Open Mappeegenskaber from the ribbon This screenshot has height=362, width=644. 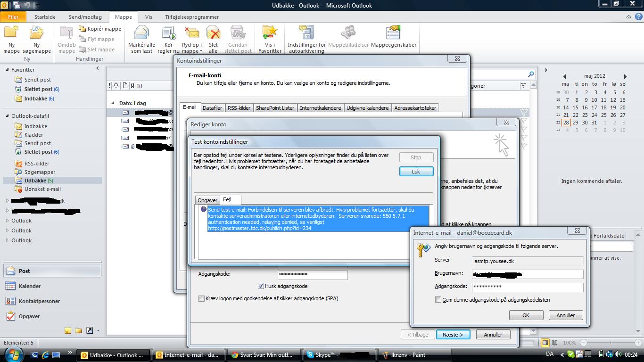393,38
